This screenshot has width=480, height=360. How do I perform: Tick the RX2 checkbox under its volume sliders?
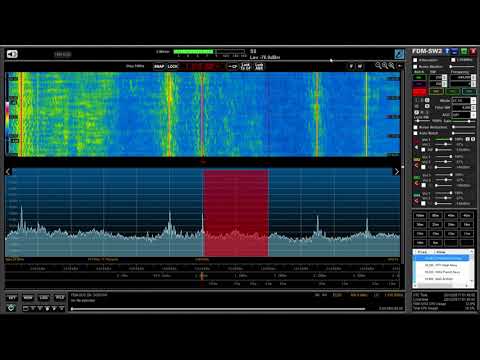point(423,167)
